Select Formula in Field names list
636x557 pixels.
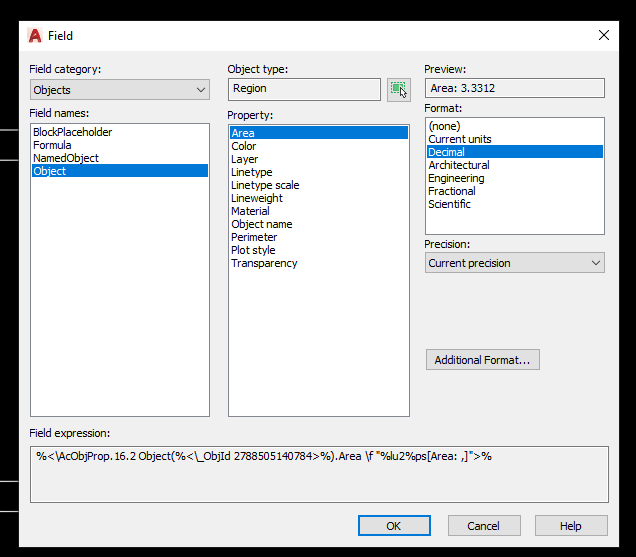[x=52, y=145]
